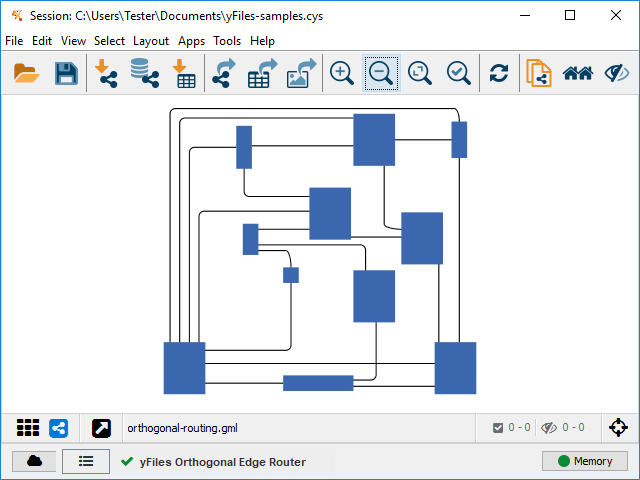Detach network view arrow icon
Screen dimensions: 640x480
coord(101,428)
